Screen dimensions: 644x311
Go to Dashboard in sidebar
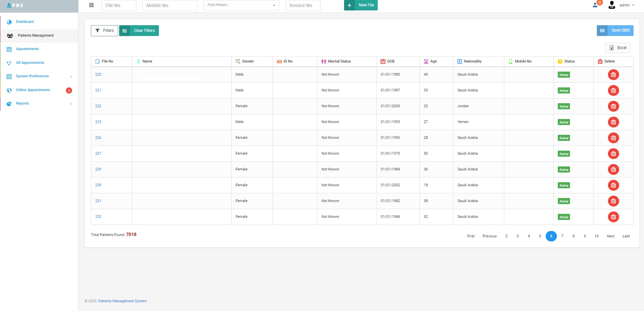coord(25,22)
